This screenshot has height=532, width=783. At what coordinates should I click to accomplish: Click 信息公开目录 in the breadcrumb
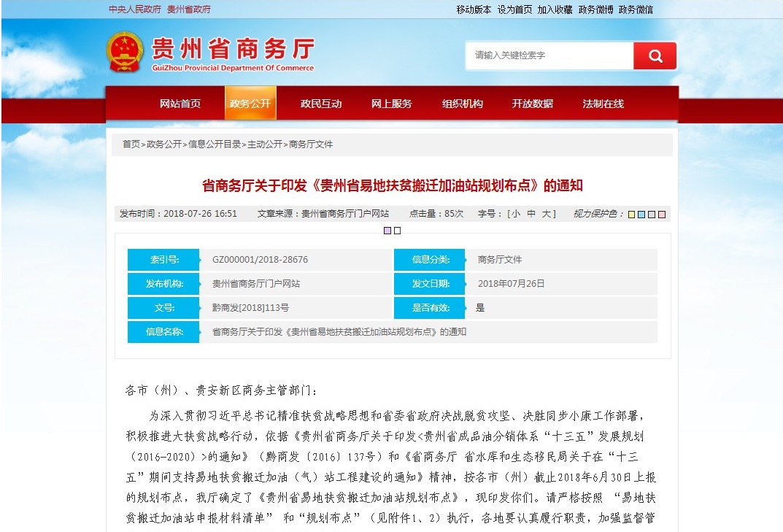coord(215,144)
